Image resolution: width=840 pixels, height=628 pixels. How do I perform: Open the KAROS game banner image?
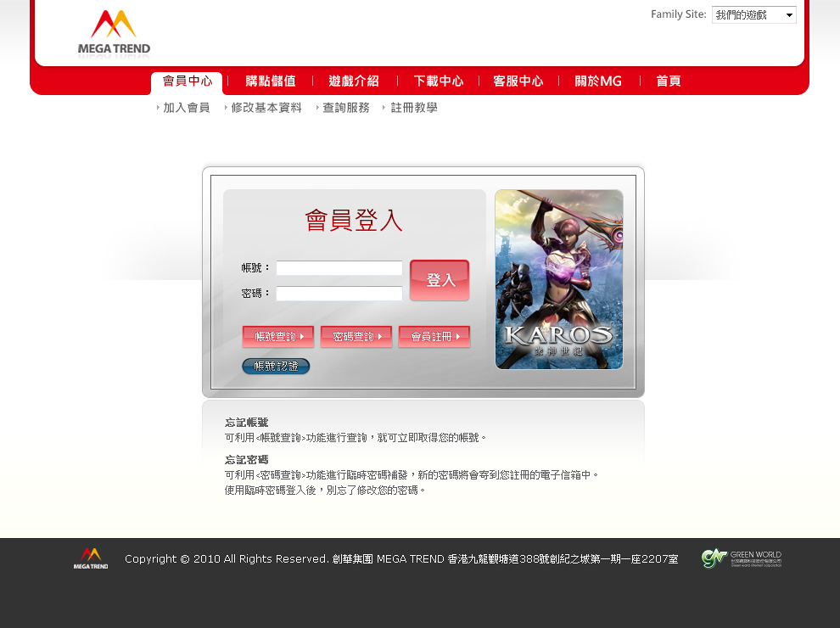pos(559,279)
